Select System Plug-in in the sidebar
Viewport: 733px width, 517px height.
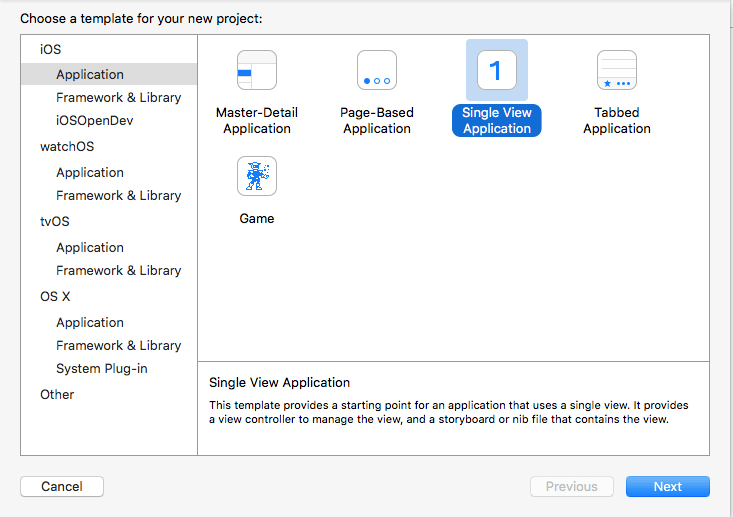(101, 368)
